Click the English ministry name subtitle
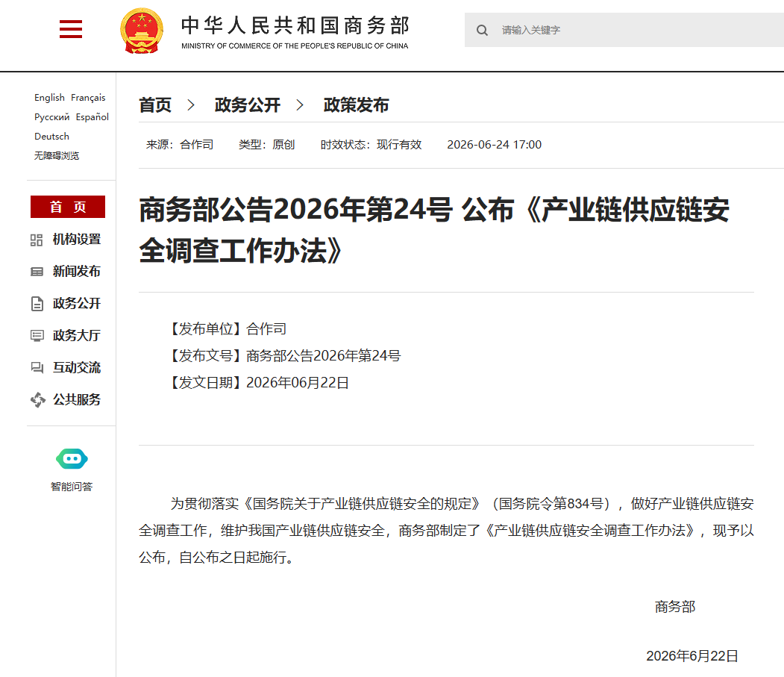 (x=295, y=46)
